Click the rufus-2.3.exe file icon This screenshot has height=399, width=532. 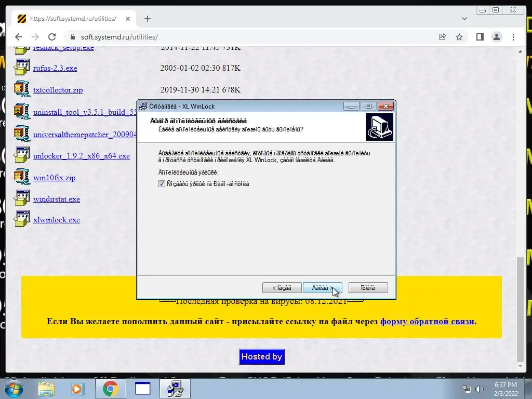coord(22,67)
